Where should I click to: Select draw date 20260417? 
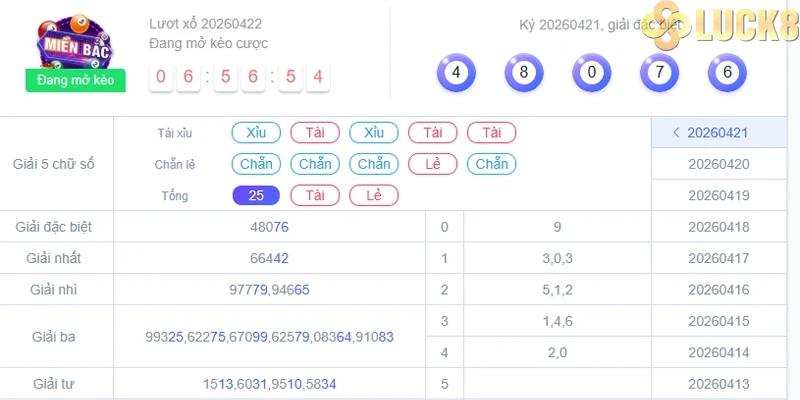tap(719, 258)
